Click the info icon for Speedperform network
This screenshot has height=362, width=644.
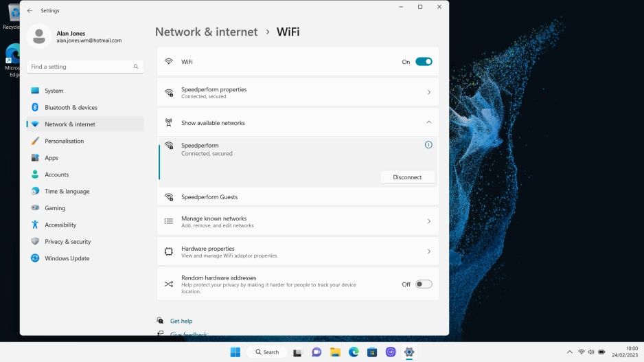[428, 145]
